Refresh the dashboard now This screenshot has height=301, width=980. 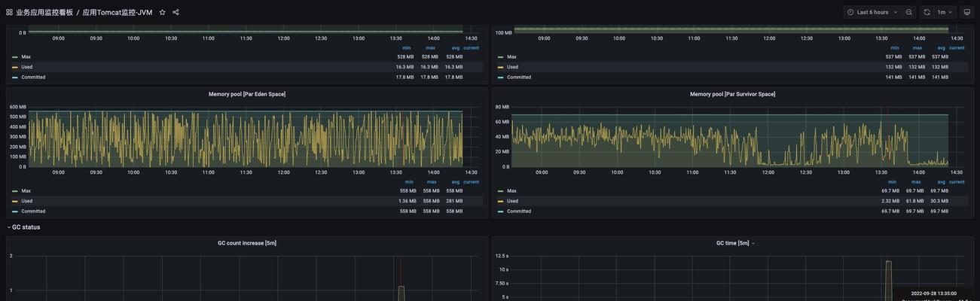click(927, 12)
